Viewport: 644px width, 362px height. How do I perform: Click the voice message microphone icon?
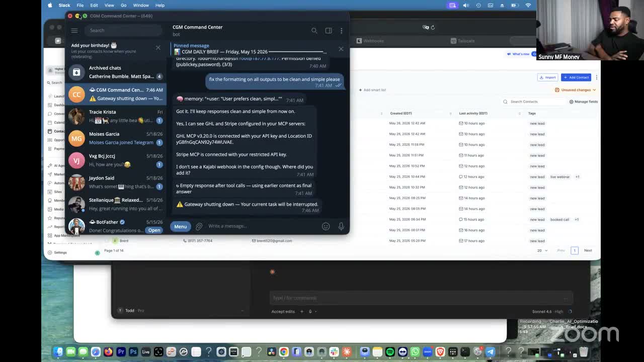341,226
